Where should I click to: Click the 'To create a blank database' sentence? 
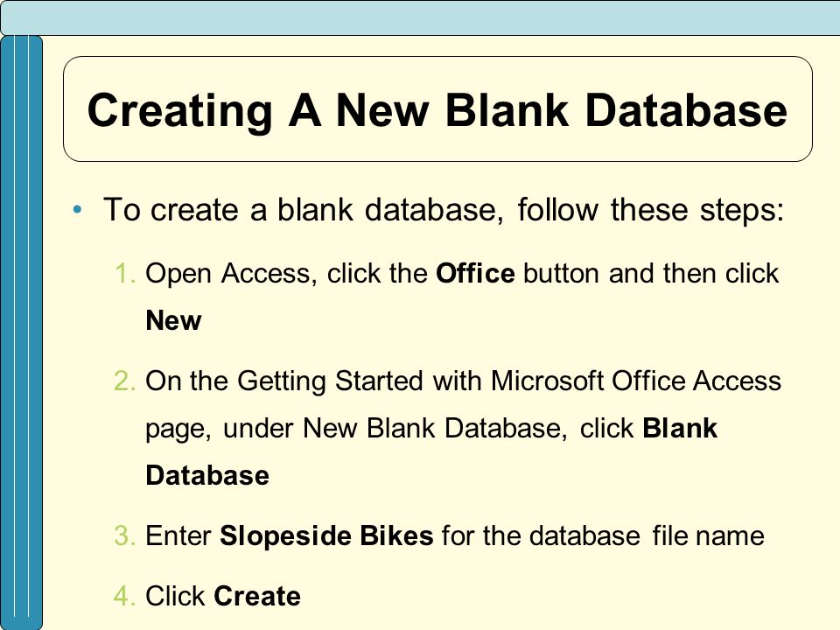(x=444, y=209)
